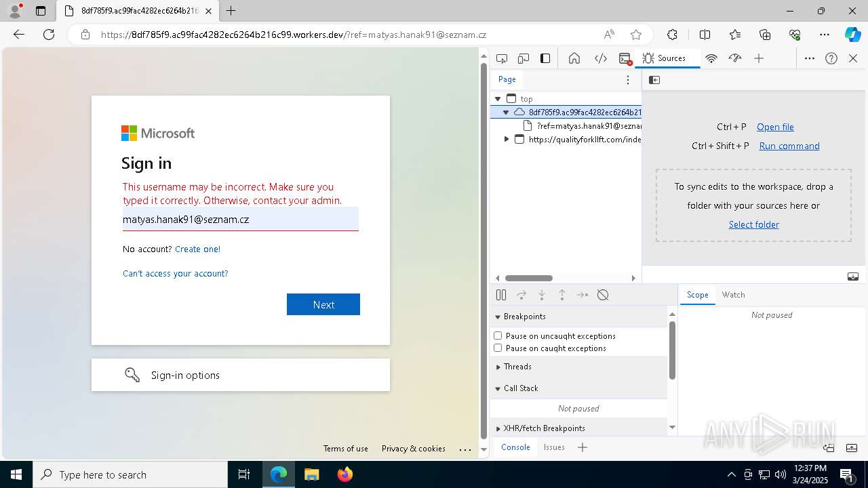The height and width of the screenshot is (488, 868).
Task: Open Sign-in options
Action: point(241,375)
